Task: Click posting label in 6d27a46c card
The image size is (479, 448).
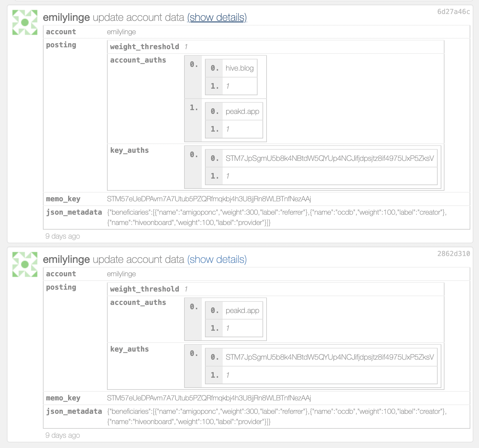Action: click(61, 45)
